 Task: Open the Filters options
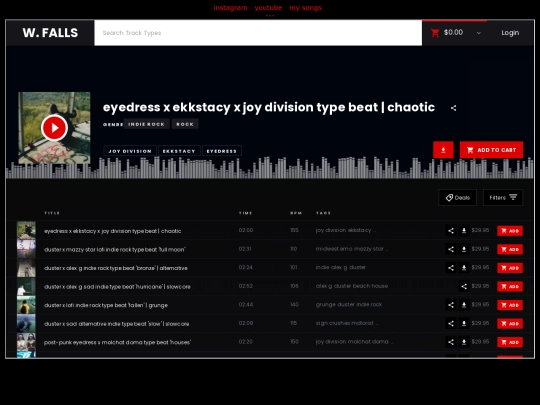pyautogui.click(x=503, y=198)
